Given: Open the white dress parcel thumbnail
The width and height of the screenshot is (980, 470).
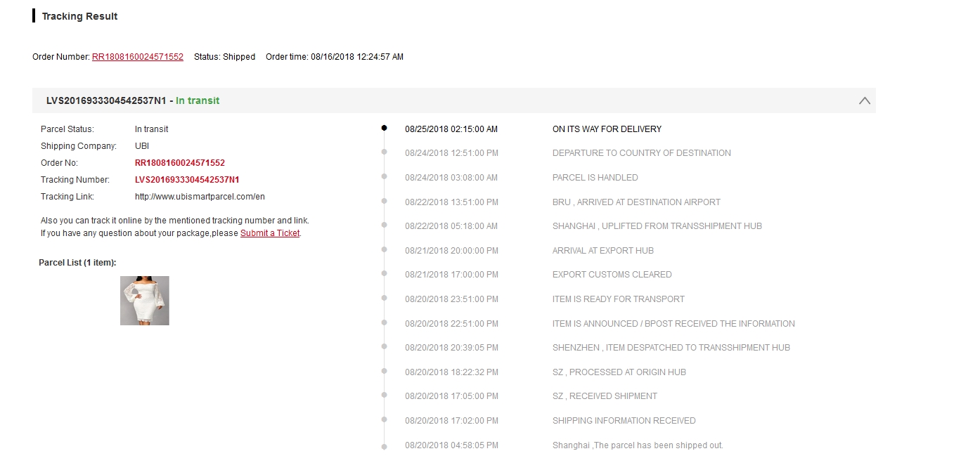Looking at the screenshot, I should pyautogui.click(x=144, y=301).
